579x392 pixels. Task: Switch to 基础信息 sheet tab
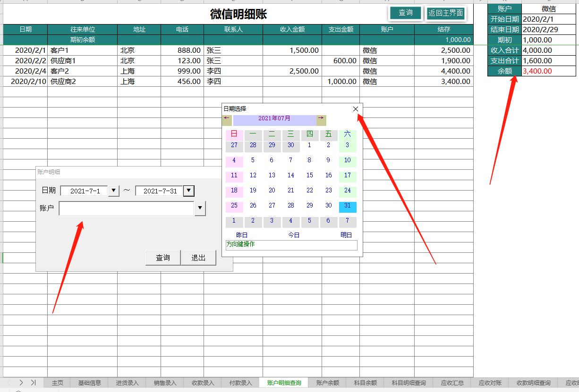pos(89,383)
